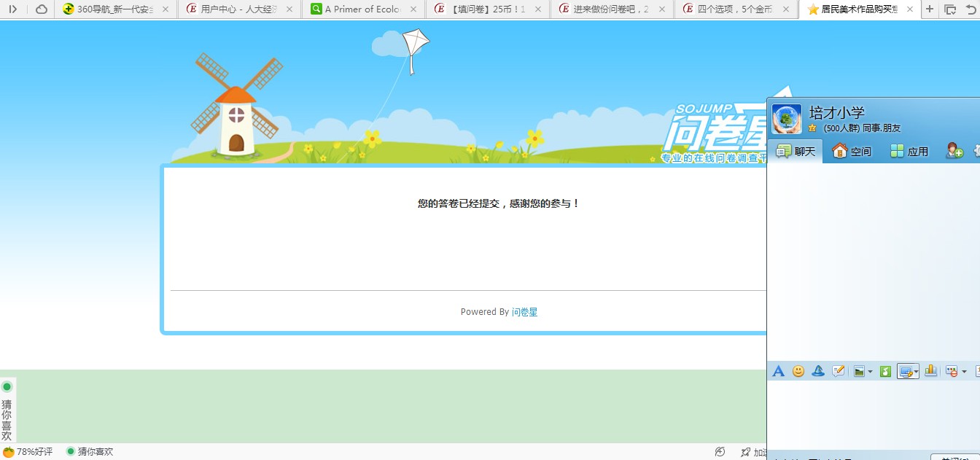Switch to the 【填问卷】25币 tab

[x=487, y=9]
